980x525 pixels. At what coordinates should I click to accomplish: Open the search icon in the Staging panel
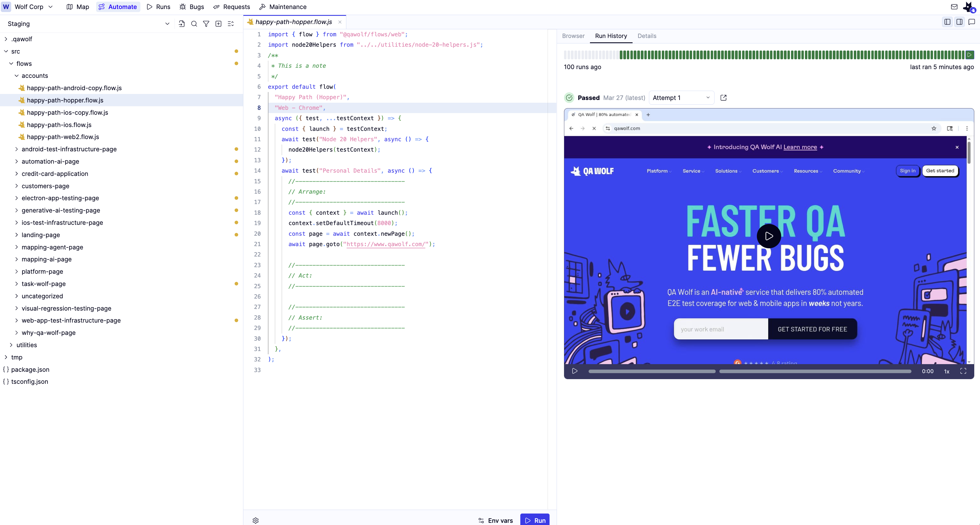[x=194, y=23]
